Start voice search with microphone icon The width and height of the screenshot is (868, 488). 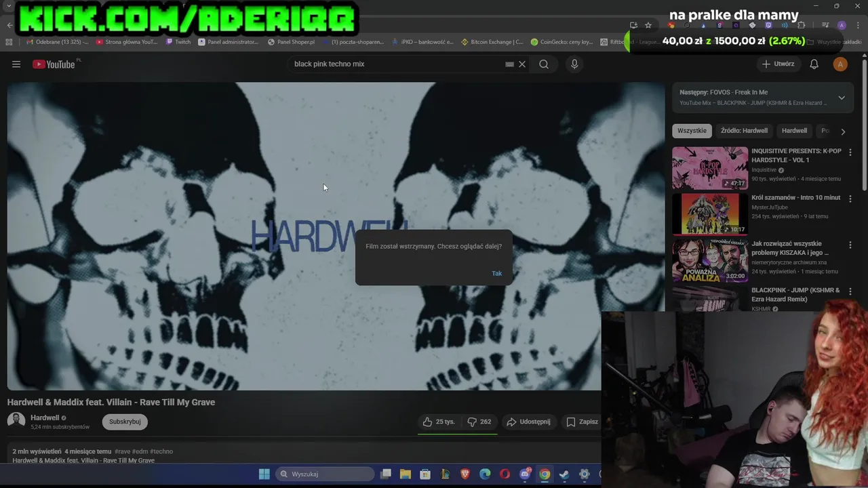[x=574, y=64]
